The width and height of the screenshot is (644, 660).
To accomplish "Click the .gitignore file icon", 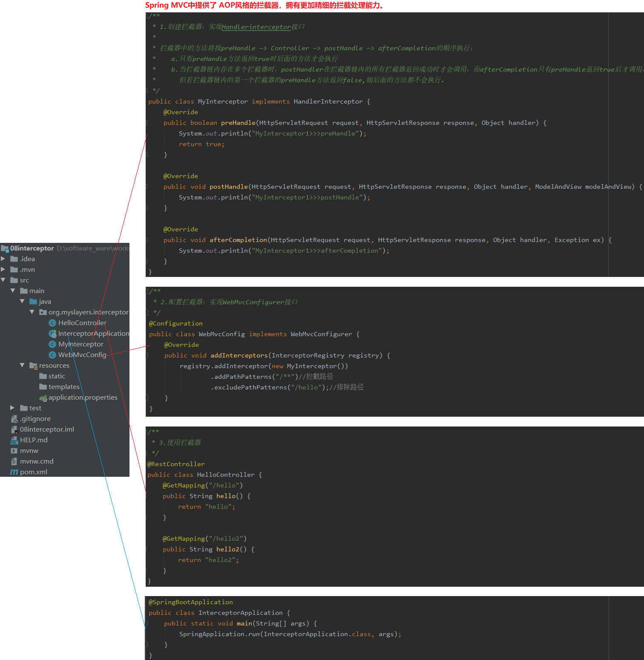I will pyautogui.click(x=14, y=419).
